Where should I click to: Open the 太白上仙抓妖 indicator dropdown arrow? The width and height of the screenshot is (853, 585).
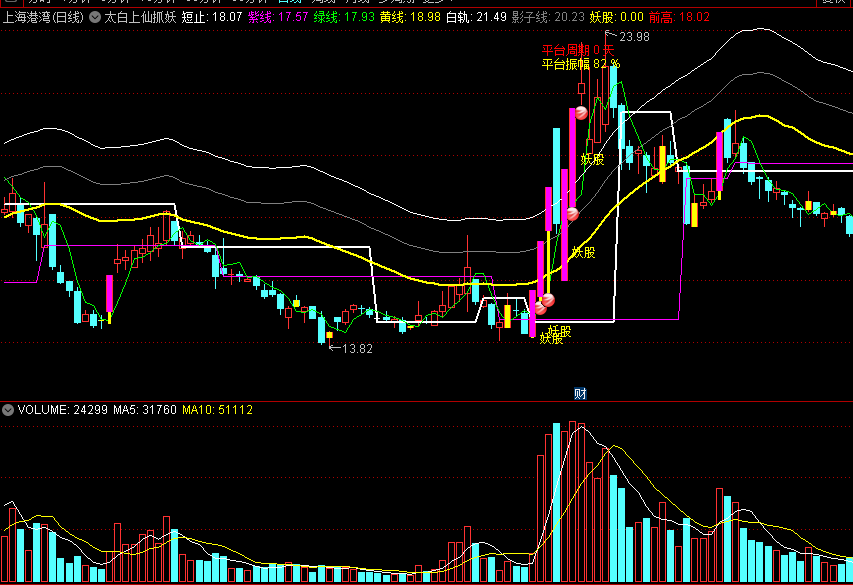[95, 17]
